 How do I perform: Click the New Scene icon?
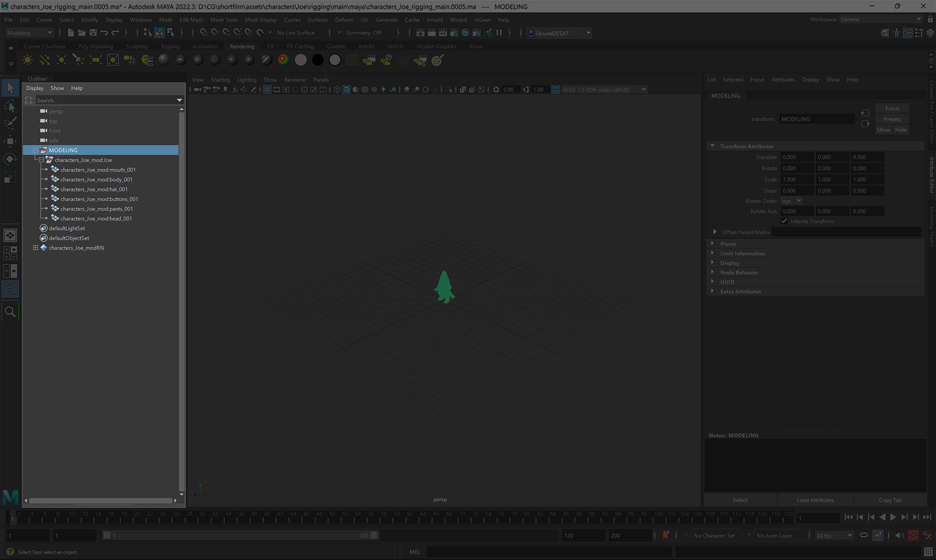click(x=71, y=33)
